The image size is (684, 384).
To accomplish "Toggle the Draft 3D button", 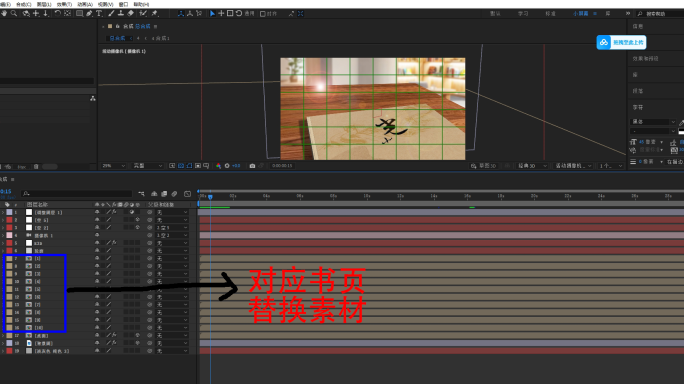I will (483, 166).
